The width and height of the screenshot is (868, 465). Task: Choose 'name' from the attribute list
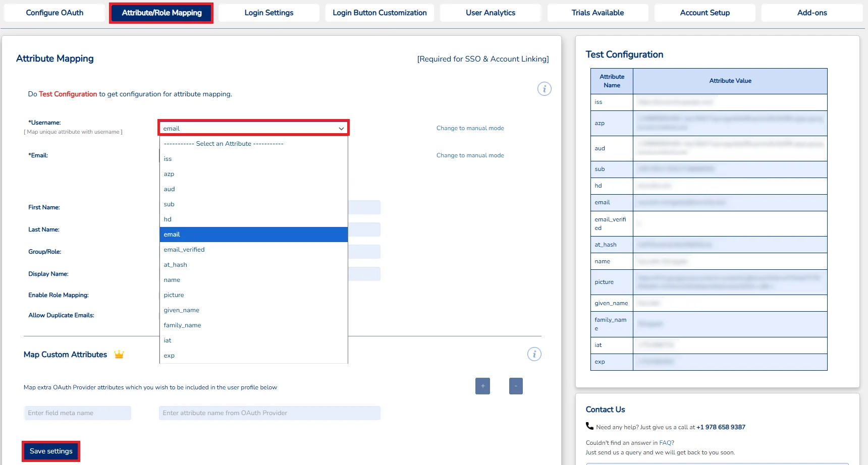[x=253, y=280]
